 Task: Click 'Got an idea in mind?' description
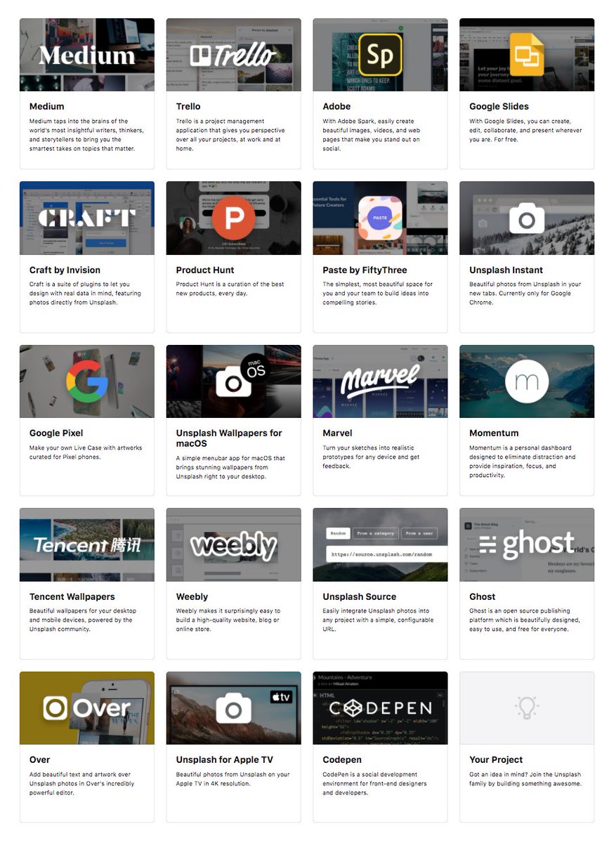[526, 779]
